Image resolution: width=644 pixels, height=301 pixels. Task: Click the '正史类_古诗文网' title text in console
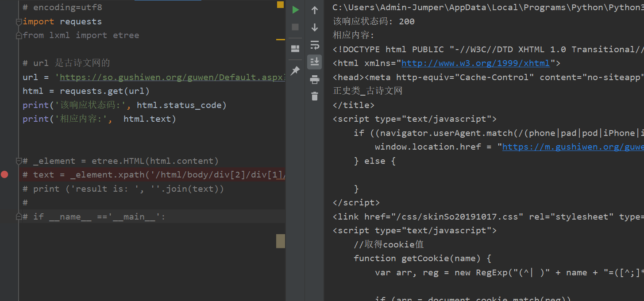pos(368,91)
